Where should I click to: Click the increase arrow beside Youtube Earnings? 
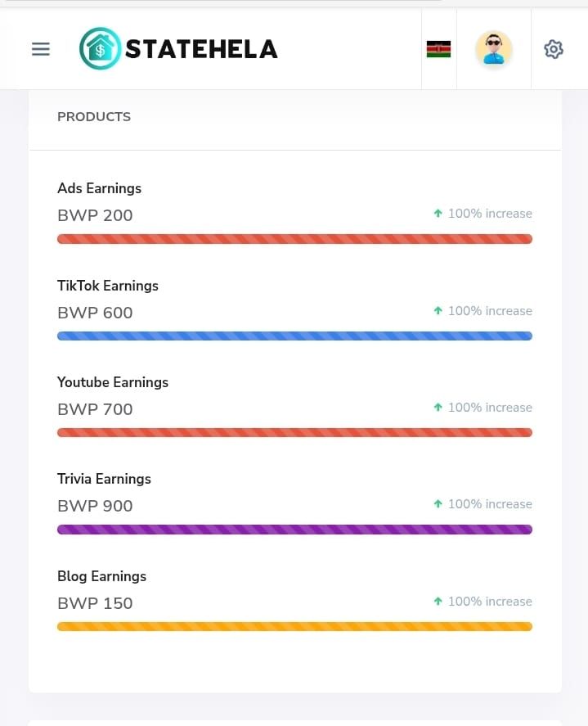tap(438, 407)
